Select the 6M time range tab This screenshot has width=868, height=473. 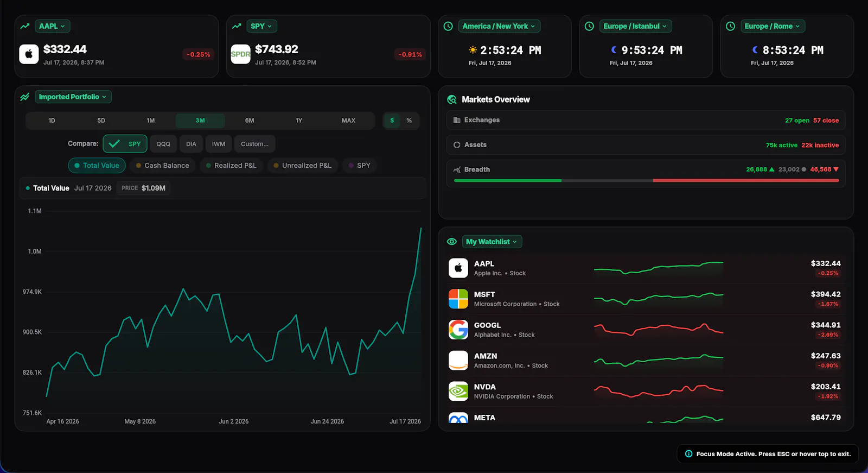point(250,121)
